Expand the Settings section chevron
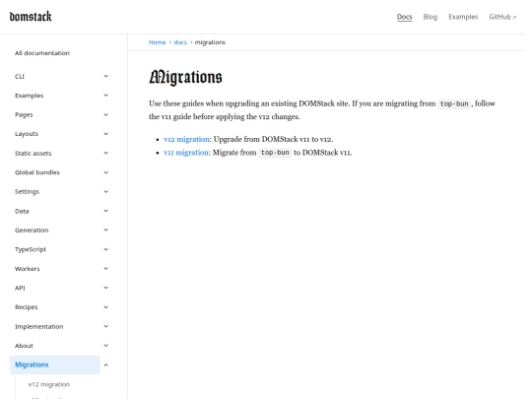Screen dimensions: 532x399 (x=105, y=191)
